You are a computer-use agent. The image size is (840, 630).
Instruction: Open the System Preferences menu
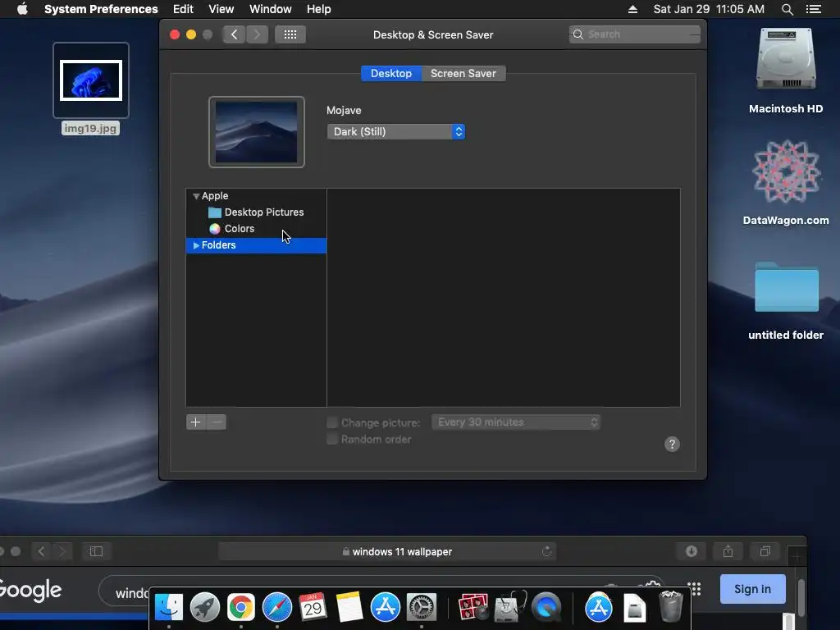click(x=101, y=9)
